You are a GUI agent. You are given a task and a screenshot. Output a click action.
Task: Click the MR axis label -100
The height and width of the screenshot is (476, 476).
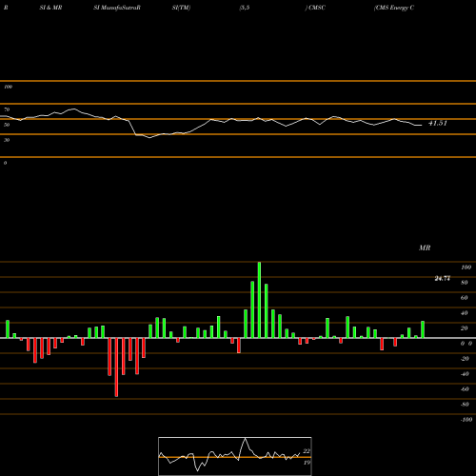pyautogui.click(x=466, y=420)
